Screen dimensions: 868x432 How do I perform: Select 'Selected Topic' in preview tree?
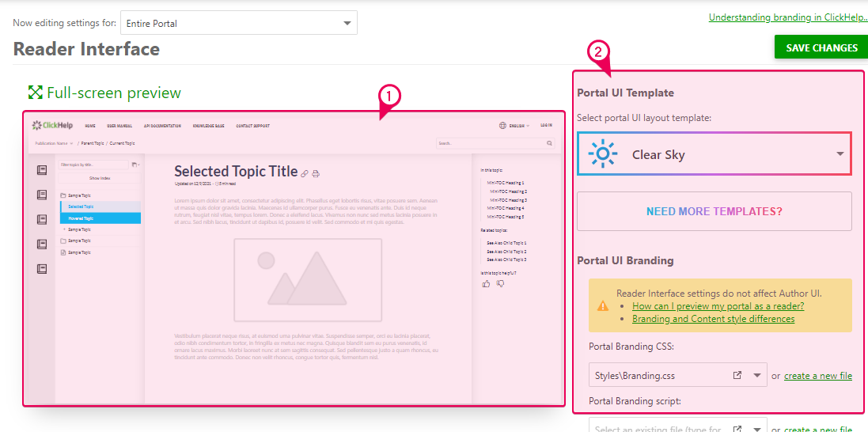click(x=100, y=206)
